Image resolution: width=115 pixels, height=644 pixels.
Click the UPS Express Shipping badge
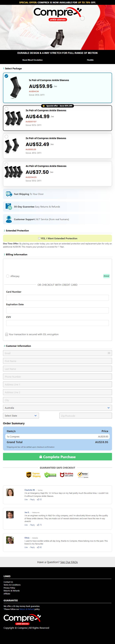tap(33, 475)
